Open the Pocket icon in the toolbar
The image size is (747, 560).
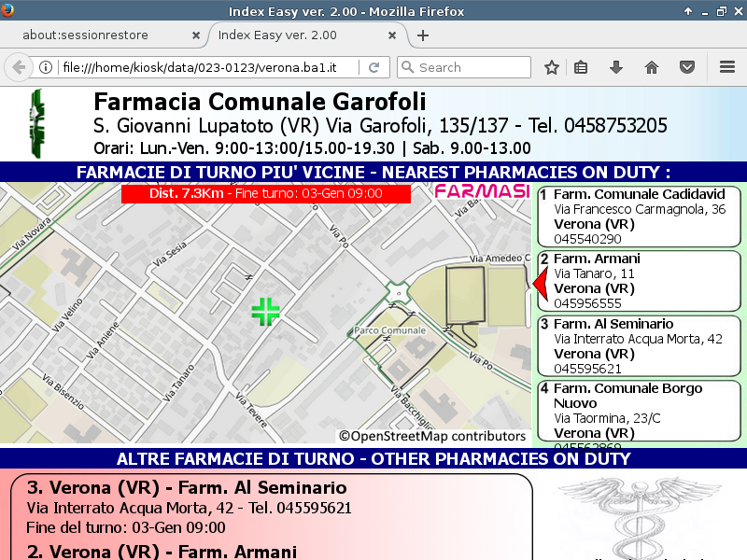(686, 67)
